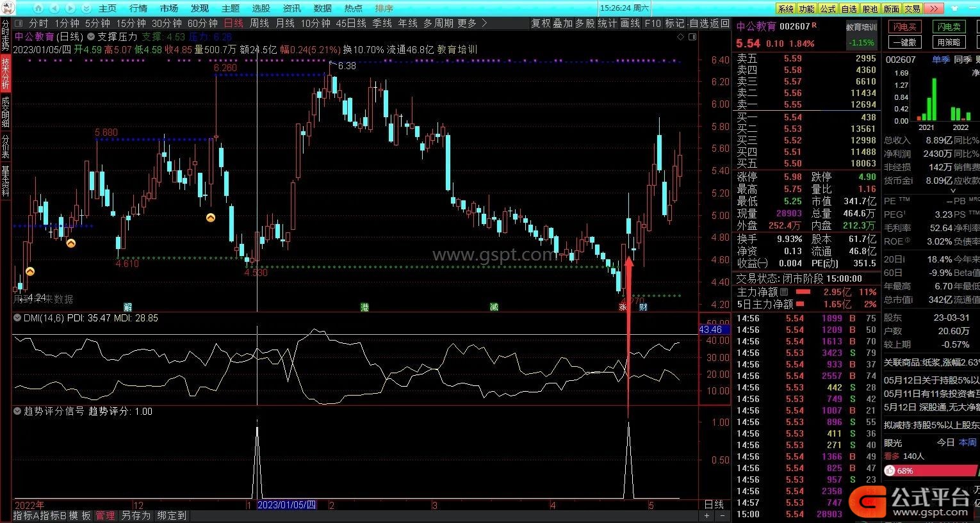Open the 行情 menu
The image size is (980, 523).
point(138,8)
